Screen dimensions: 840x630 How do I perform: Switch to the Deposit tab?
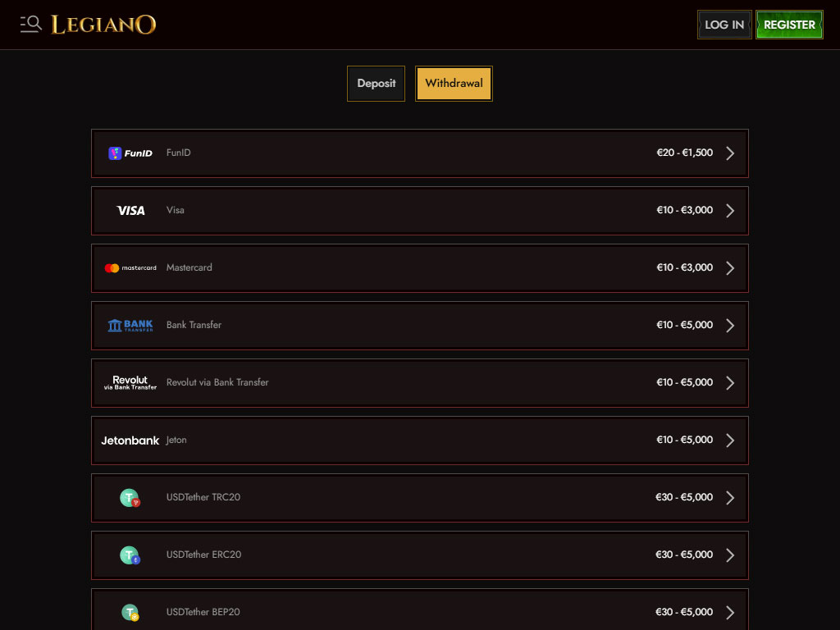pyautogui.click(x=376, y=84)
